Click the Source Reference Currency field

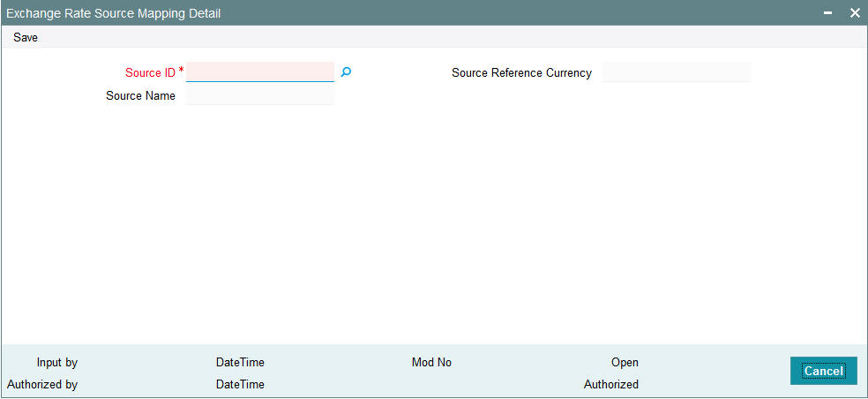pyautogui.click(x=676, y=72)
